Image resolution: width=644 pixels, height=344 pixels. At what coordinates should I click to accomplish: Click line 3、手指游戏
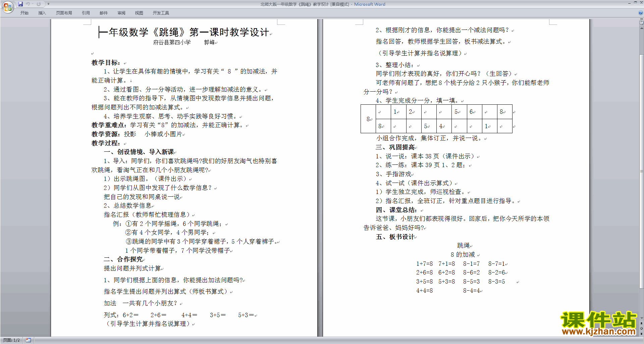click(393, 174)
